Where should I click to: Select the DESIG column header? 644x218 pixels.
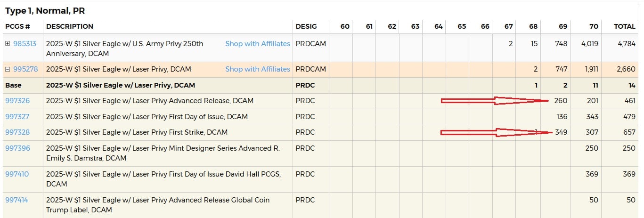tap(306, 26)
